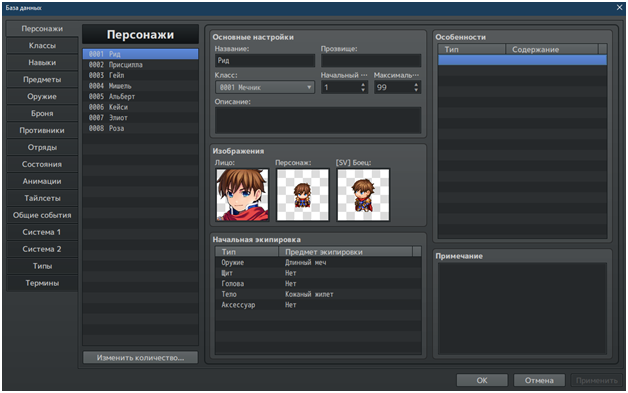Click the Тип header in equipment table
628x393 pixels.
tap(247, 252)
